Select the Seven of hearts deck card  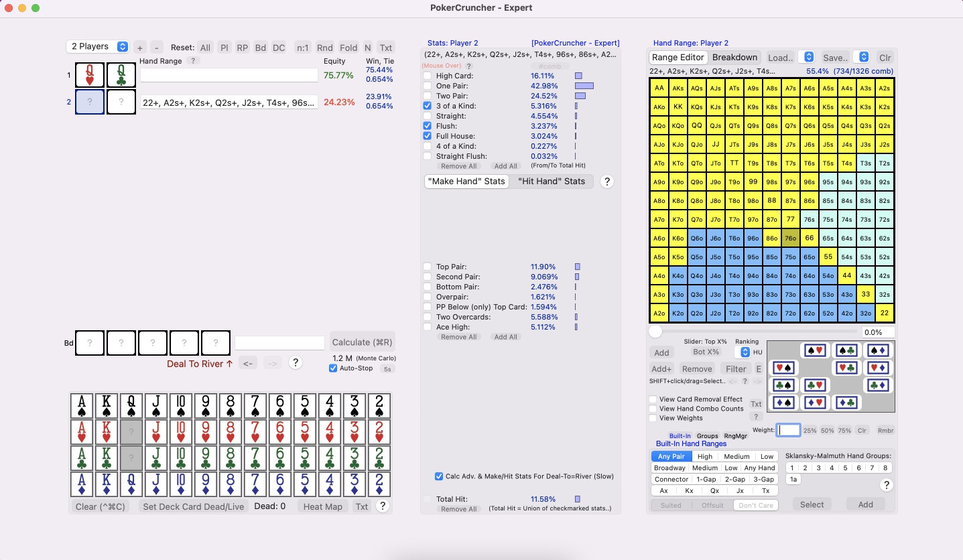(x=255, y=433)
